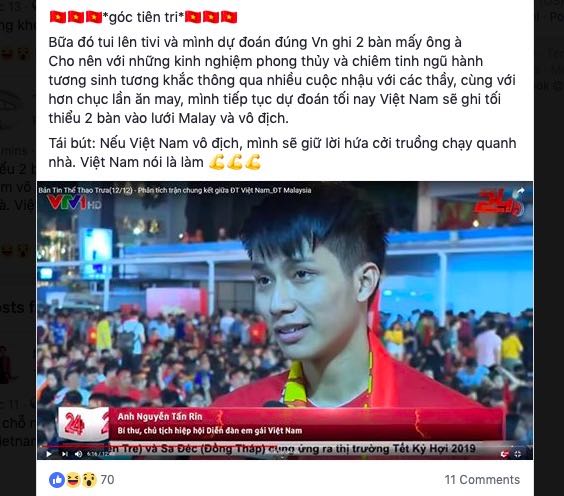Click the Haha laughing reaction icon
Viewport: 564px width, 496px height.
click(x=73, y=479)
